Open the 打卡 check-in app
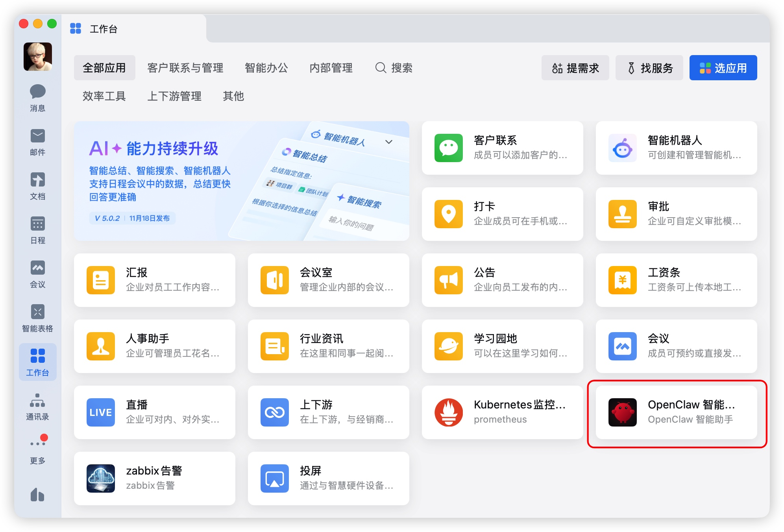This screenshot has width=784, height=532. (x=502, y=214)
